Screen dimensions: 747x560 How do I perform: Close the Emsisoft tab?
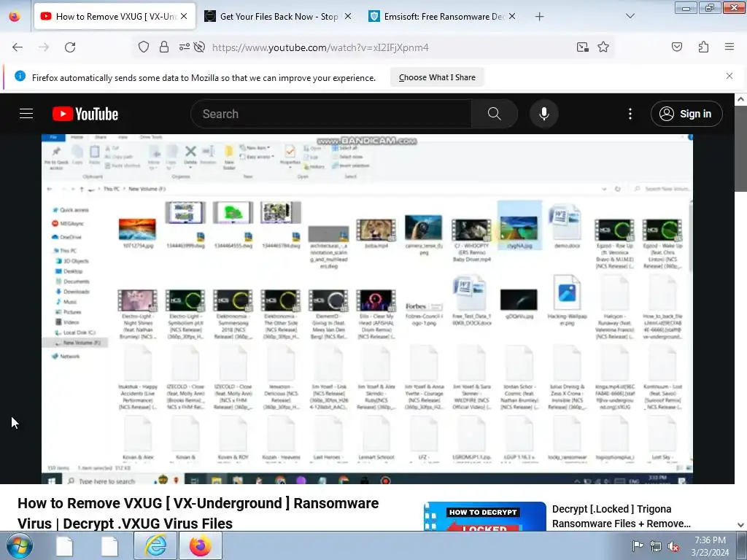511,16
